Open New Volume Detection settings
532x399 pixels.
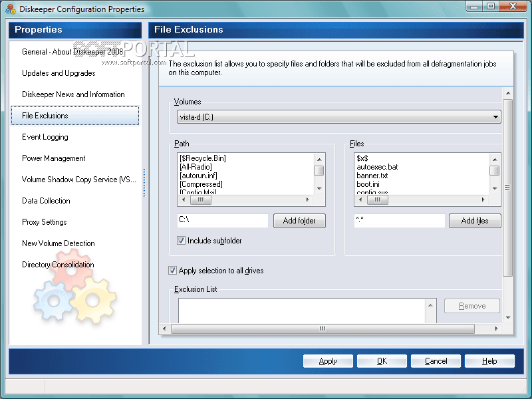pos(58,243)
